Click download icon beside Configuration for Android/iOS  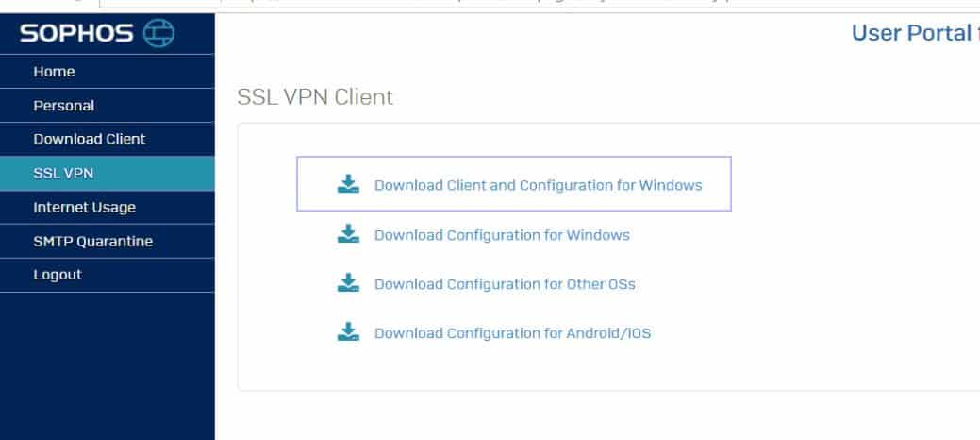pyautogui.click(x=348, y=331)
